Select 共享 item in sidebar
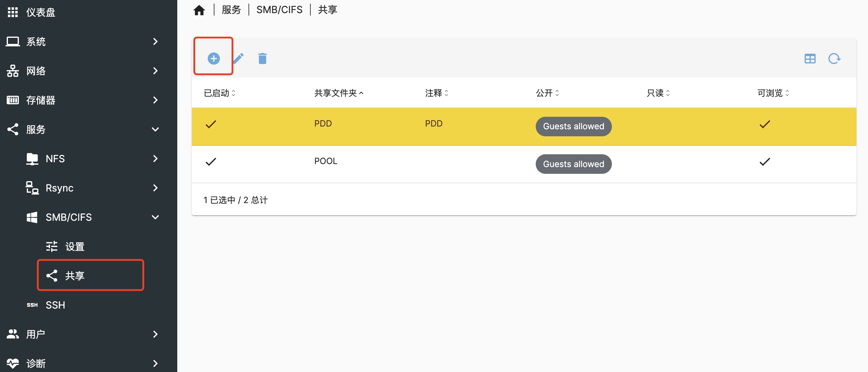This screenshot has width=868, height=372. click(x=75, y=276)
